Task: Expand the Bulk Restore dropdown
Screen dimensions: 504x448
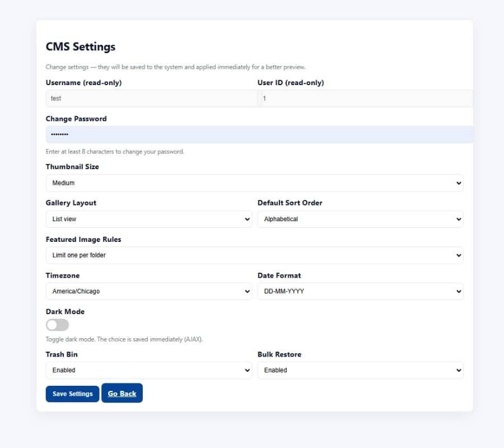Action: (x=360, y=370)
